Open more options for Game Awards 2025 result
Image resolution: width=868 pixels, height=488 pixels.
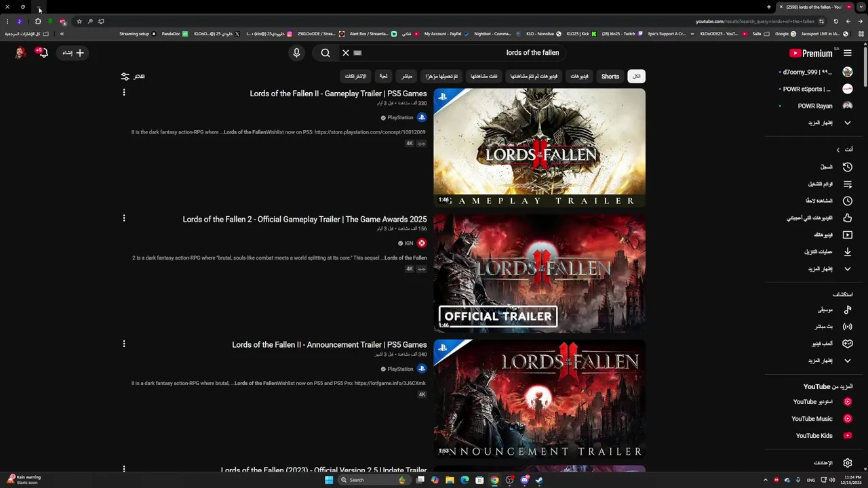coord(123,218)
